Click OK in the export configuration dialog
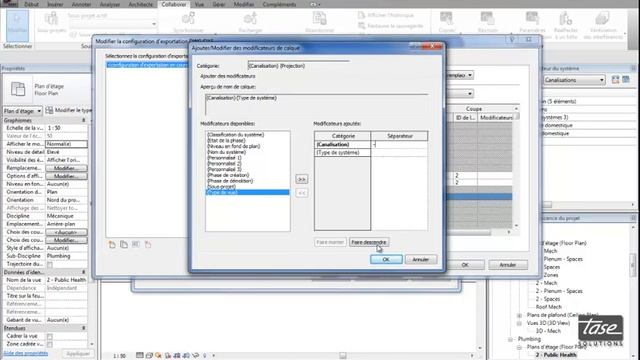The image size is (640, 360). pyautogui.click(x=465, y=265)
